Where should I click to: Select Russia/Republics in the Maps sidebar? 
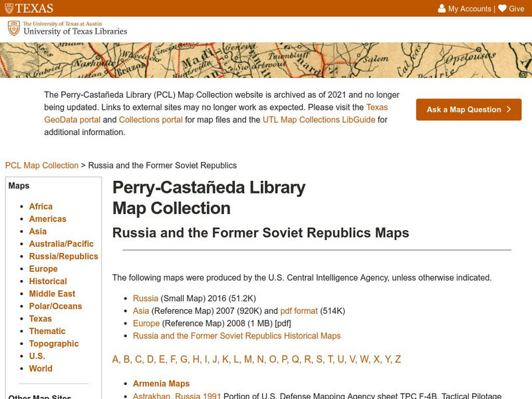[63, 256]
